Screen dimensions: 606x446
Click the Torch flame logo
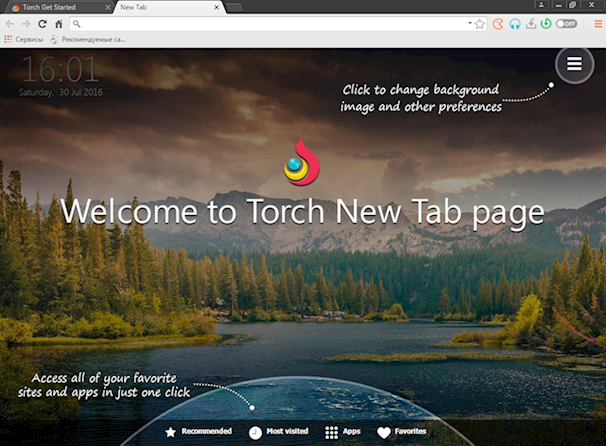(302, 162)
